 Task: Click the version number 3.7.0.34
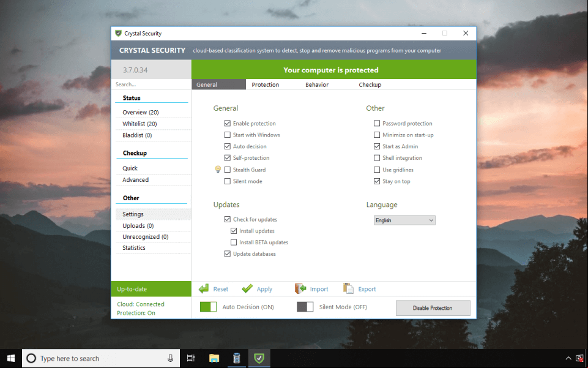(135, 70)
